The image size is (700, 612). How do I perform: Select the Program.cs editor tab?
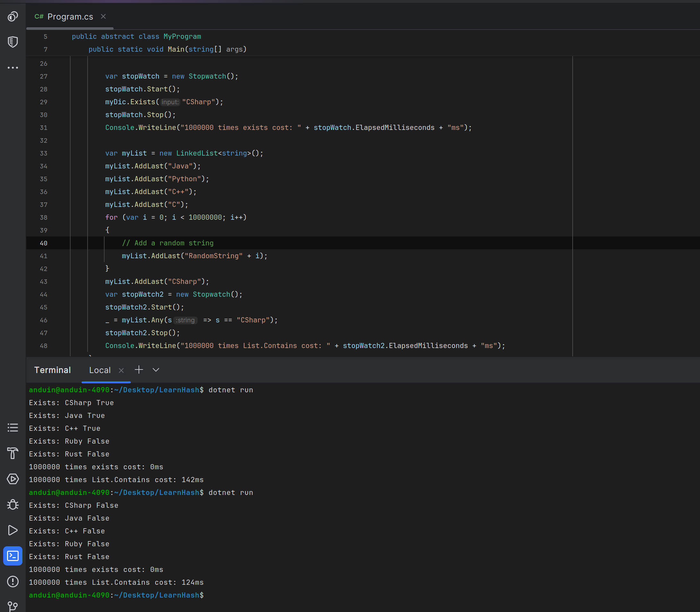pos(70,17)
